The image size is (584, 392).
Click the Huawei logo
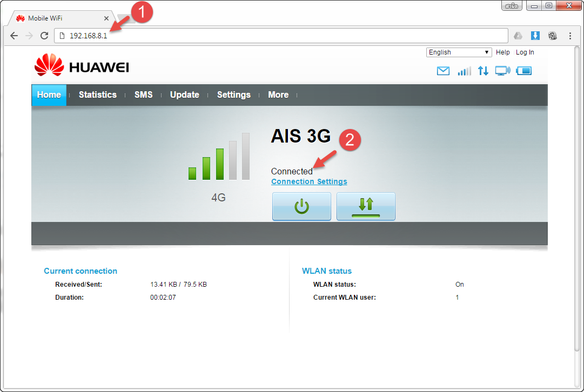(82, 65)
